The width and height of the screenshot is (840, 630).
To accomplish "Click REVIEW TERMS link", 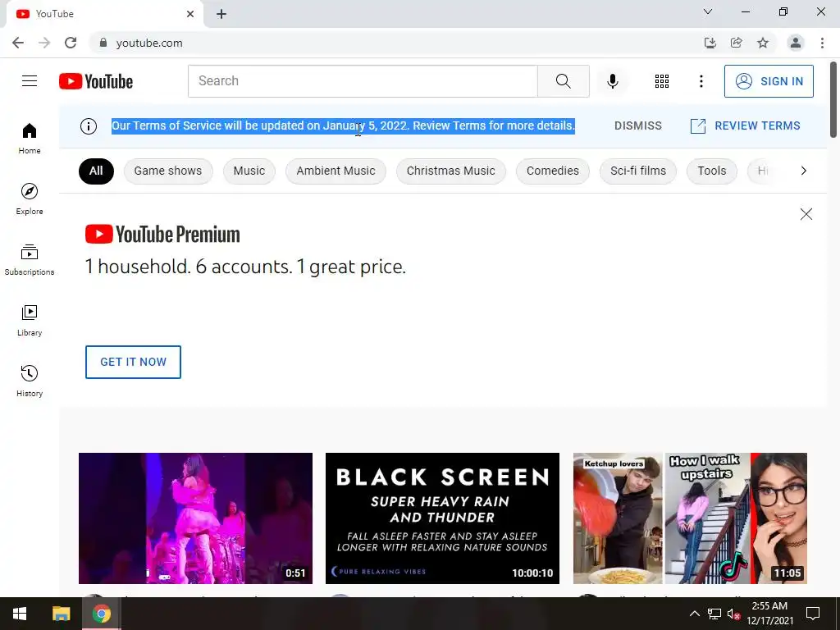I will coord(745,126).
